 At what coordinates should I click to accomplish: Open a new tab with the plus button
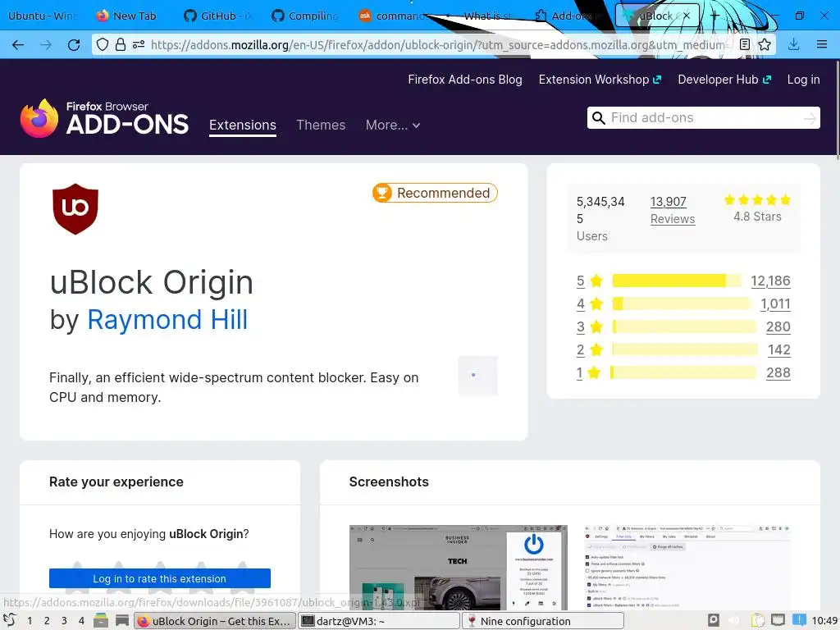coord(714,16)
